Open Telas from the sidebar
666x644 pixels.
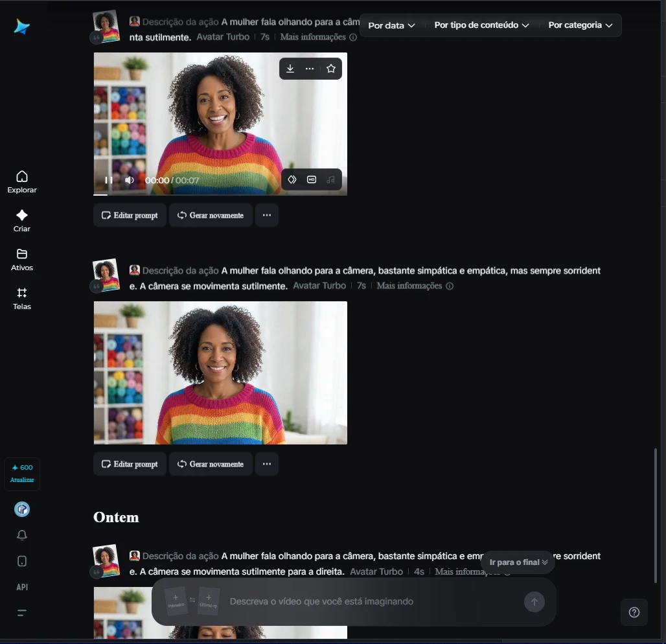pos(22,299)
